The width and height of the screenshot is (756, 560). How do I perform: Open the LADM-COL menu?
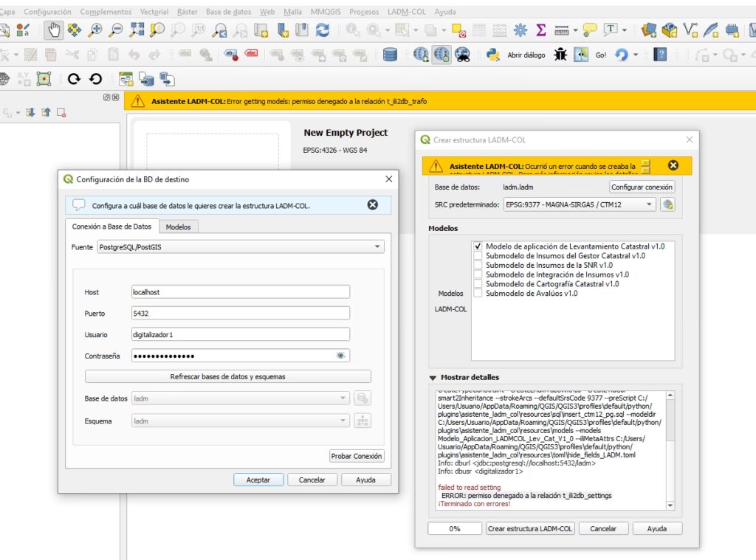(x=406, y=12)
